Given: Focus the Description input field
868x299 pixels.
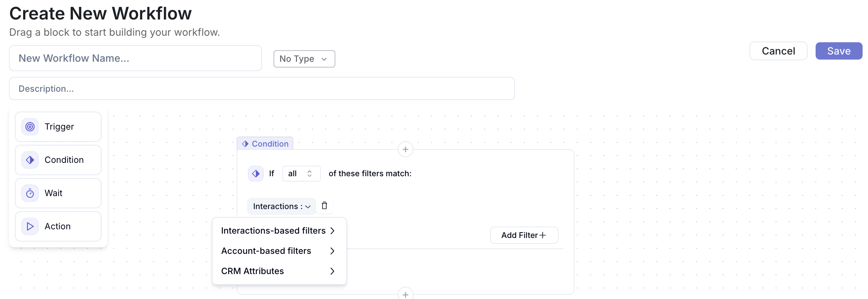Looking at the screenshot, I should [x=262, y=89].
